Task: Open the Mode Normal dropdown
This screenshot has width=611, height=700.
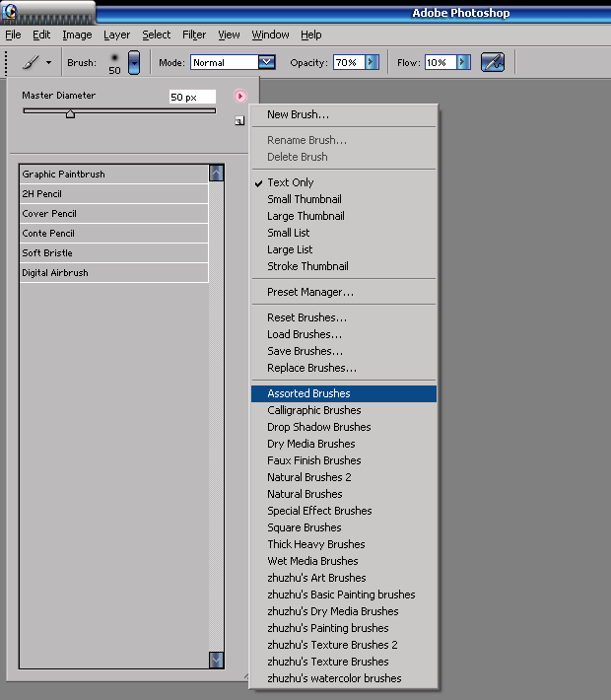Action: pos(233,62)
